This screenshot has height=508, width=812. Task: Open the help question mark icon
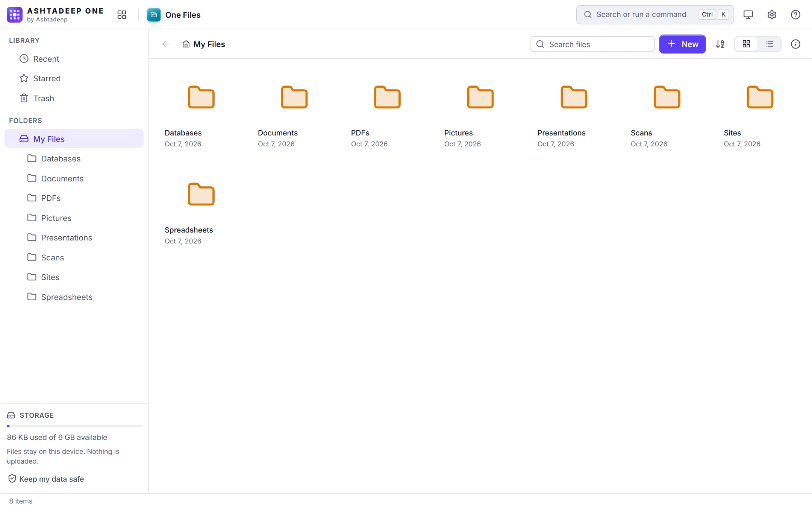795,15
